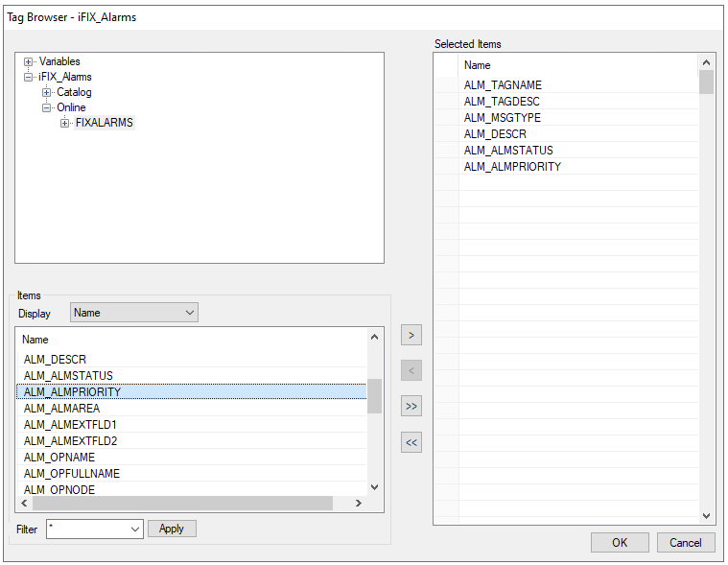Expand the Catalog tree node

pyautogui.click(x=46, y=92)
